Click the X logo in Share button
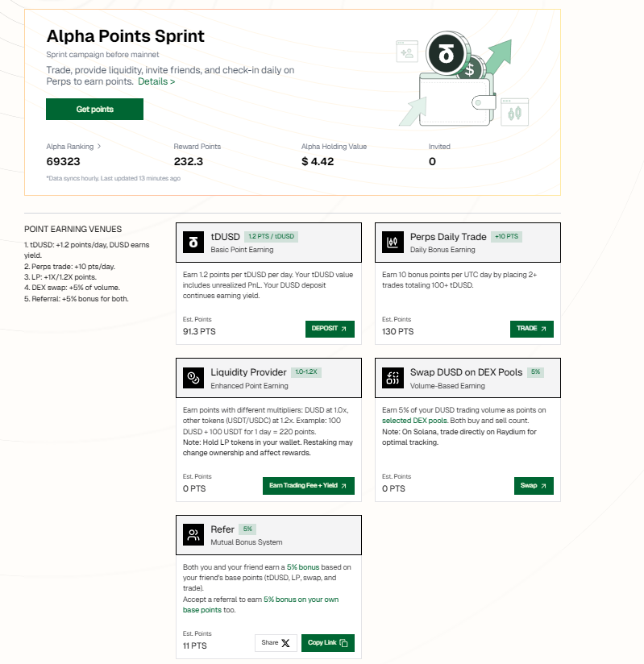Image resolution: width=644 pixels, height=664 pixels. tap(285, 643)
